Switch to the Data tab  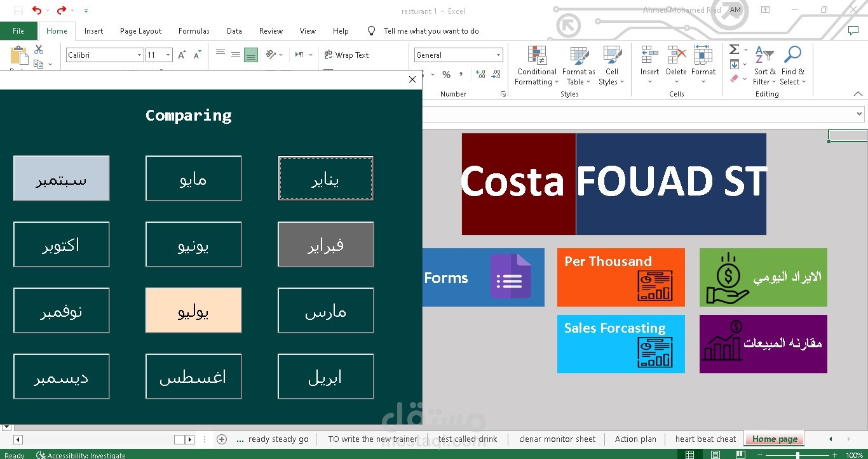(x=234, y=30)
